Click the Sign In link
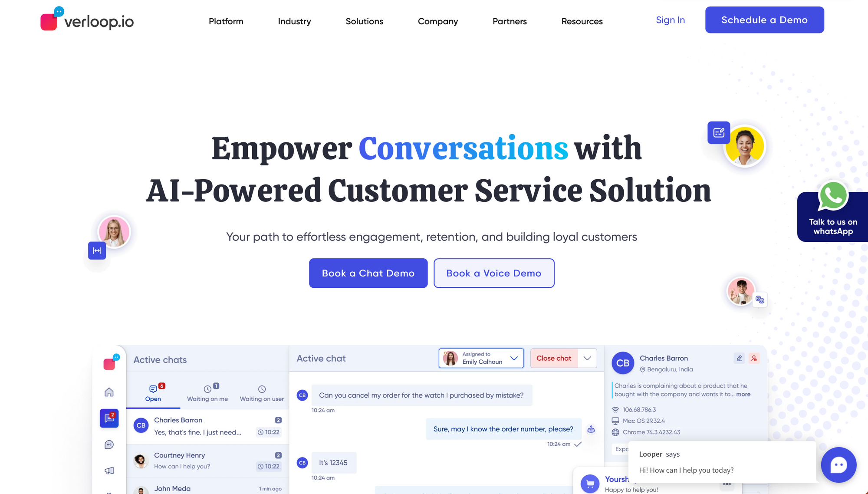868x494 pixels. tap(670, 21)
